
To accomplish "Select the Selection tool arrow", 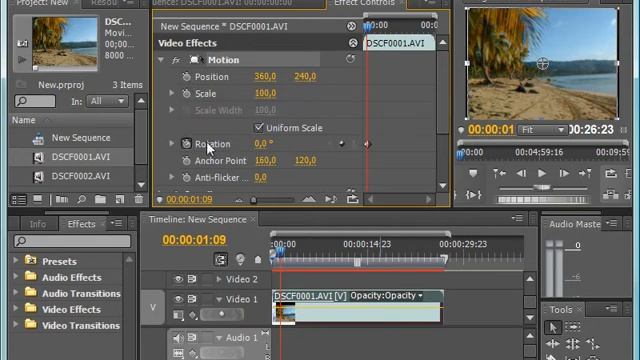I will [553, 327].
